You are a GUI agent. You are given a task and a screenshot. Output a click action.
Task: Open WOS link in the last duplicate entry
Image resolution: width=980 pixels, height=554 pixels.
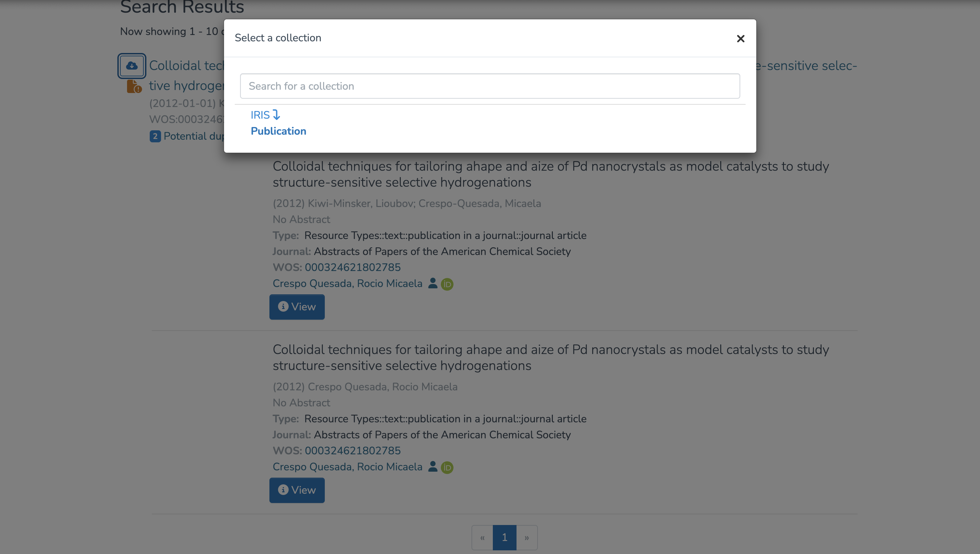coord(352,451)
